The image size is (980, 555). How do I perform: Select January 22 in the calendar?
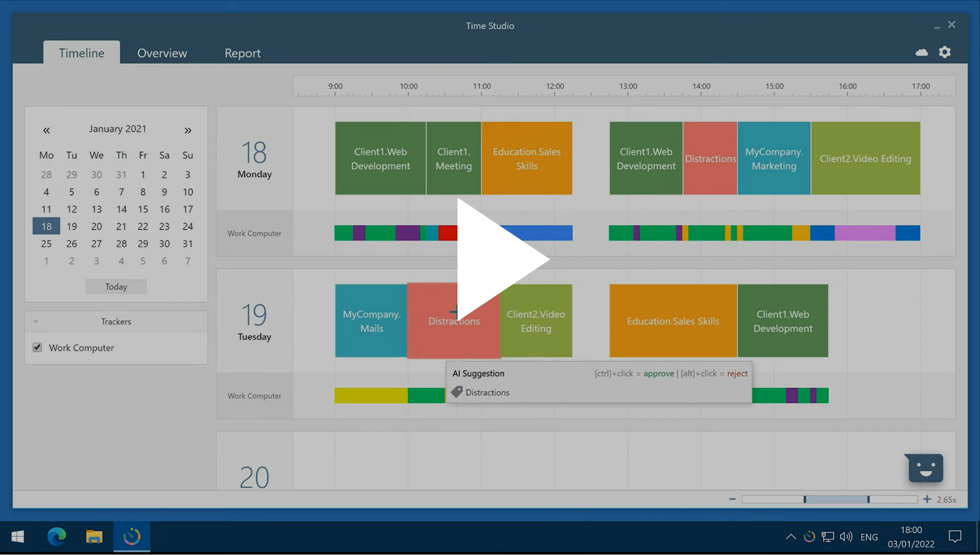(143, 226)
